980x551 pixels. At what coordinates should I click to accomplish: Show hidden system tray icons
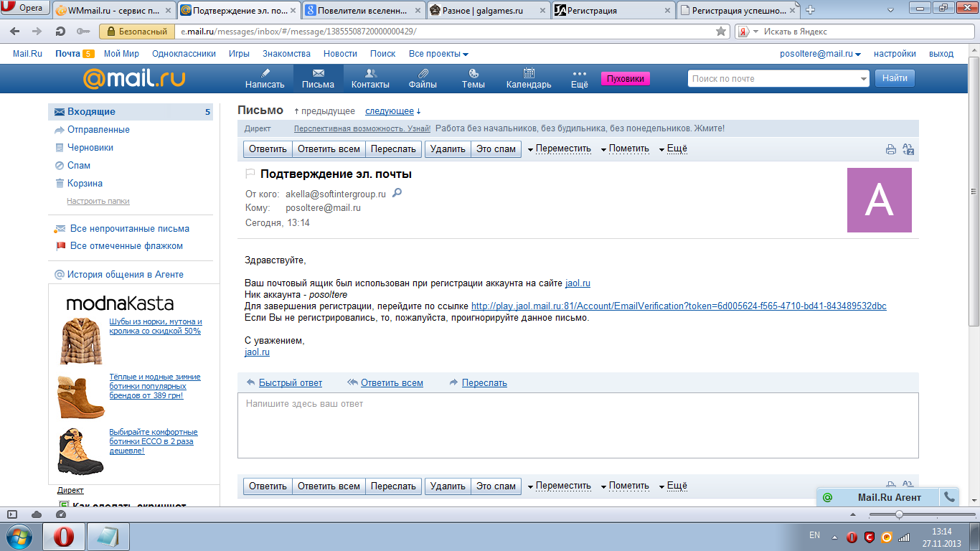click(834, 537)
